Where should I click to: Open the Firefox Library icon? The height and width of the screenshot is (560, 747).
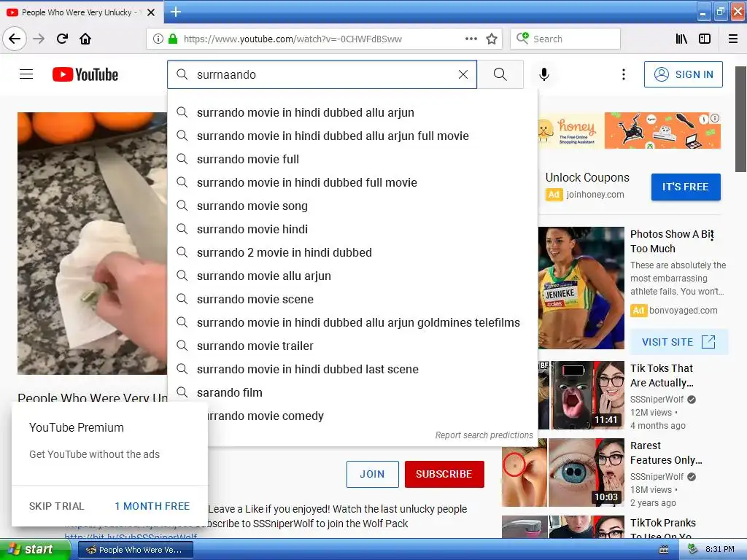(681, 39)
